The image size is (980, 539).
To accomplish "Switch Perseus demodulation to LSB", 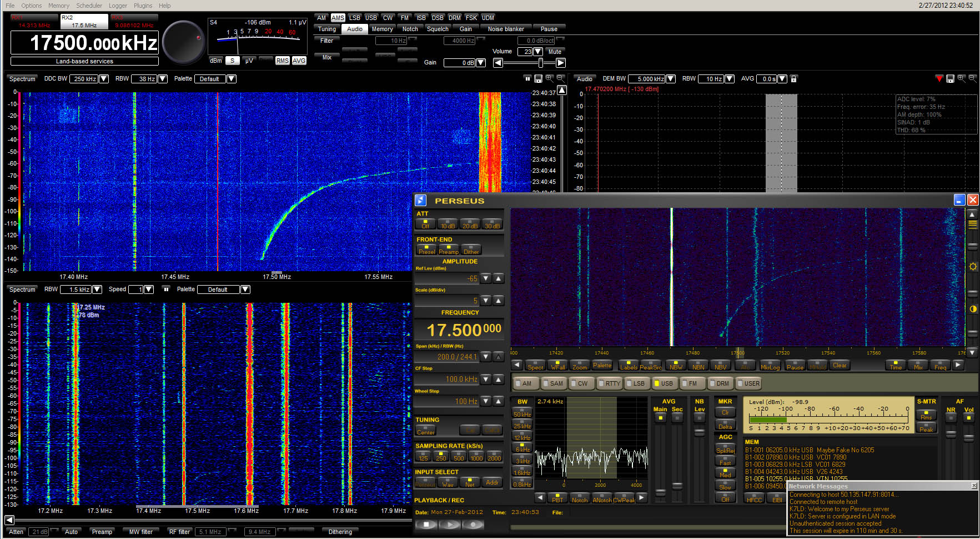I will click(639, 383).
